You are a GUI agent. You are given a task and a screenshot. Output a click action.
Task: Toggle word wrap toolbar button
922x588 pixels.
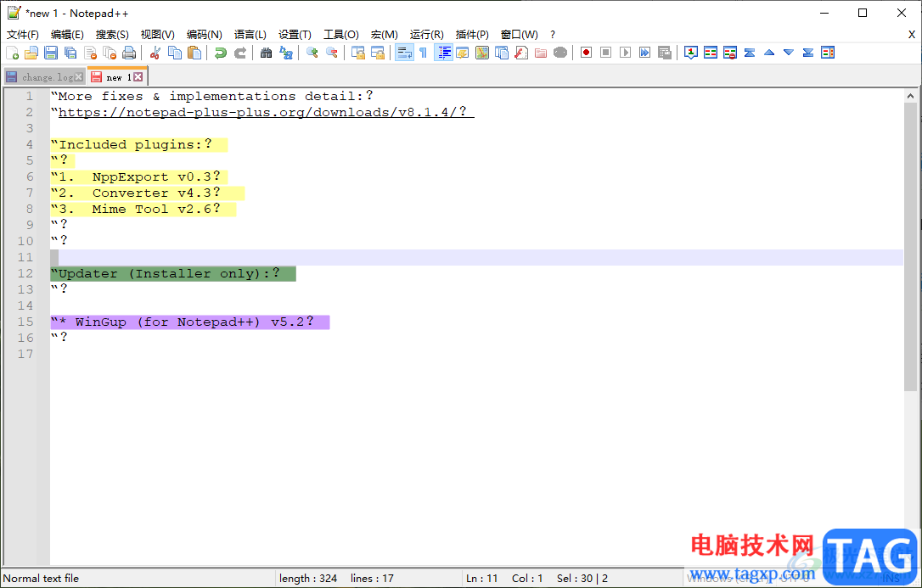click(404, 53)
